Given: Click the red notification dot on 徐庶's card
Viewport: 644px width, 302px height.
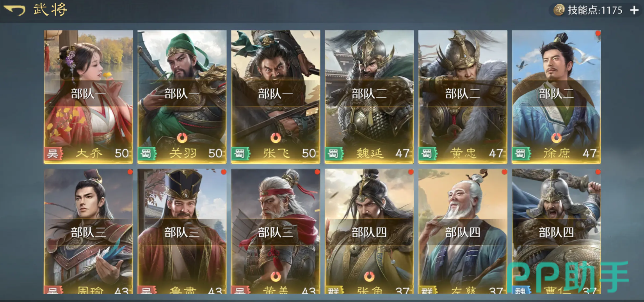Looking at the screenshot, I should pos(598,34).
